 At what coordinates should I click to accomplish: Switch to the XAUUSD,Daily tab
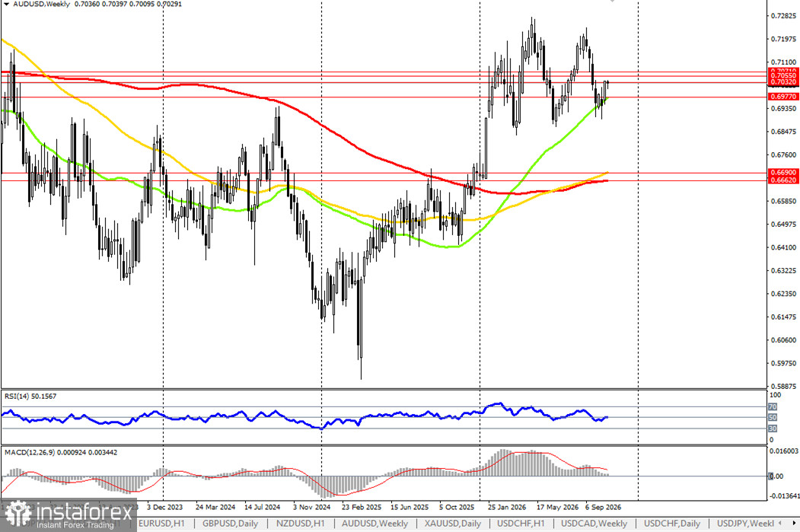click(x=453, y=524)
